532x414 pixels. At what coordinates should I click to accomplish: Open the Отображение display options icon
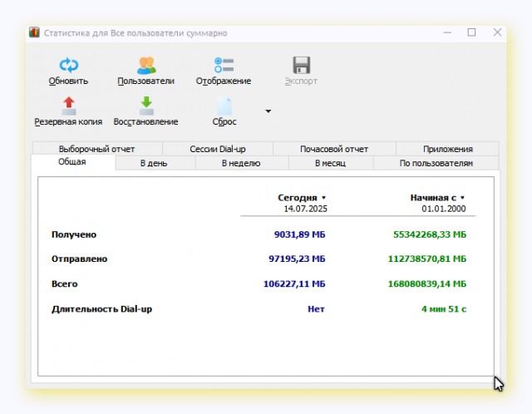pyautogui.click(x=224, y=65)
